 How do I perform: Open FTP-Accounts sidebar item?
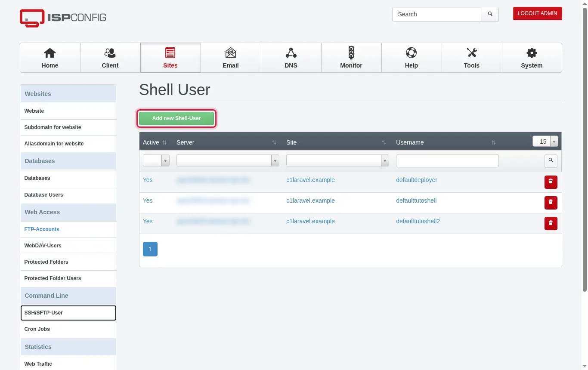coord(68,229)
